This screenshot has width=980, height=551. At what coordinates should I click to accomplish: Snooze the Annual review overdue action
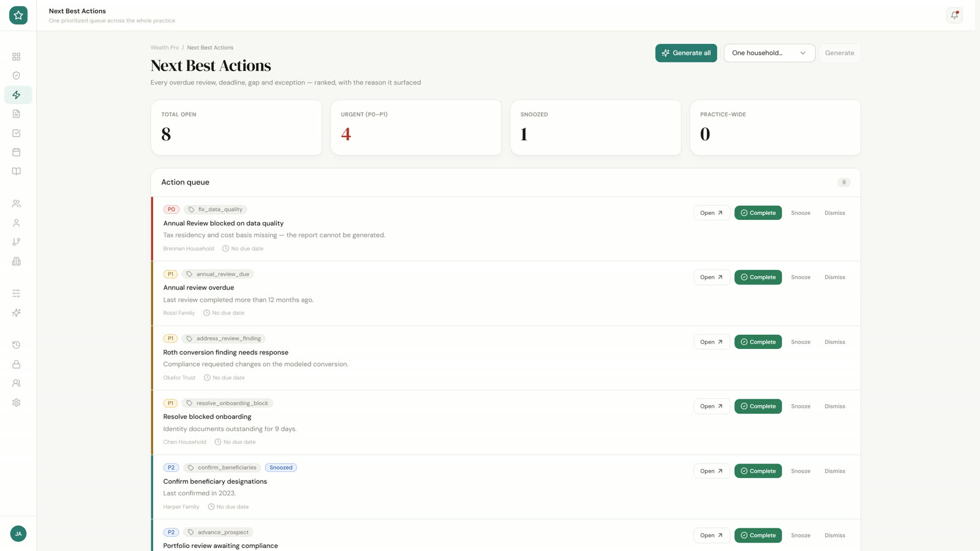(x=801, y=277)
